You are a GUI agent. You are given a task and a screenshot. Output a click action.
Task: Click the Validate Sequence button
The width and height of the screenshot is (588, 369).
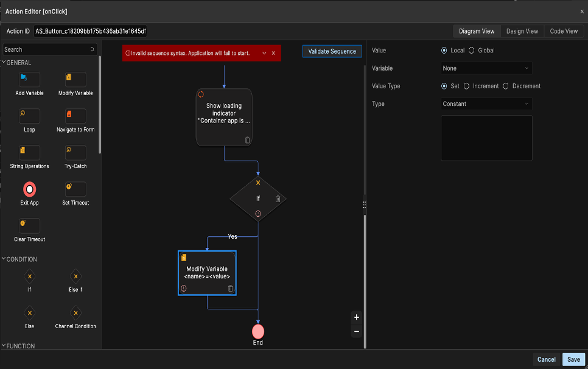(x=332, y=52)
